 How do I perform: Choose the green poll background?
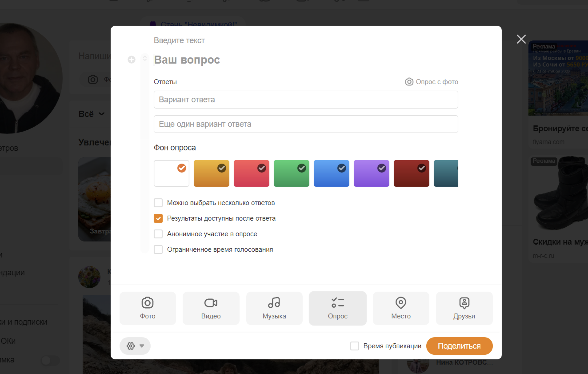[x=291, y=173]
